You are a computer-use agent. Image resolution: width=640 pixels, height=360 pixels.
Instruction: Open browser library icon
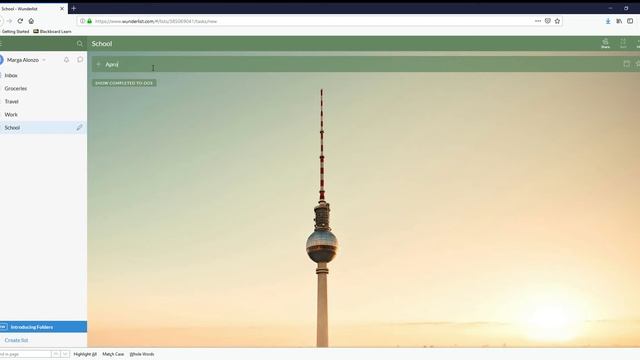point(619,21)
